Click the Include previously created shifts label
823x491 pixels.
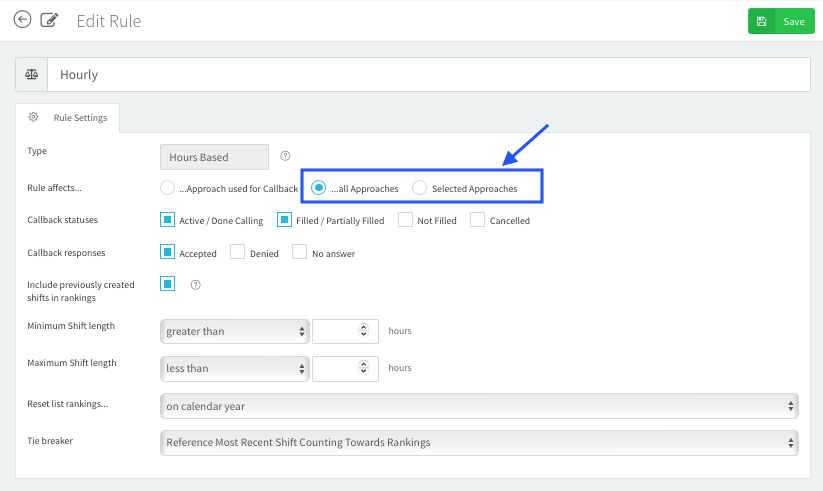pos(81,291)
